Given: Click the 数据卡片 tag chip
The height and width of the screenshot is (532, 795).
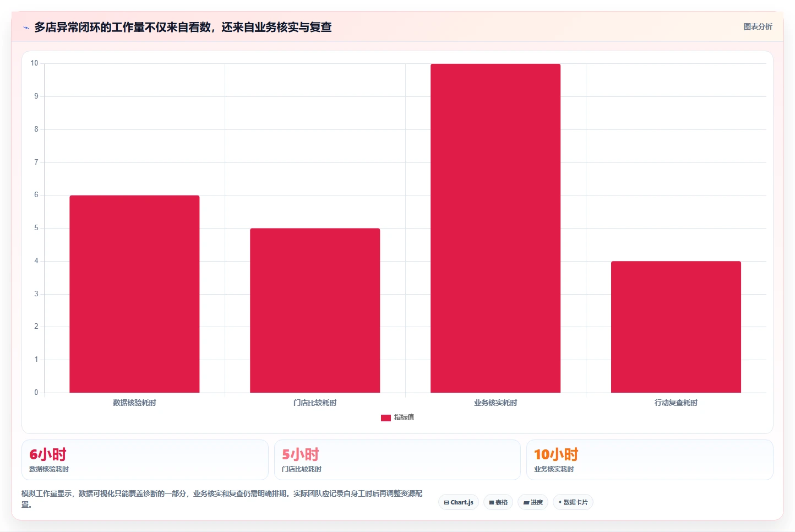Looking at the screenshot, I should click(573, 502).
